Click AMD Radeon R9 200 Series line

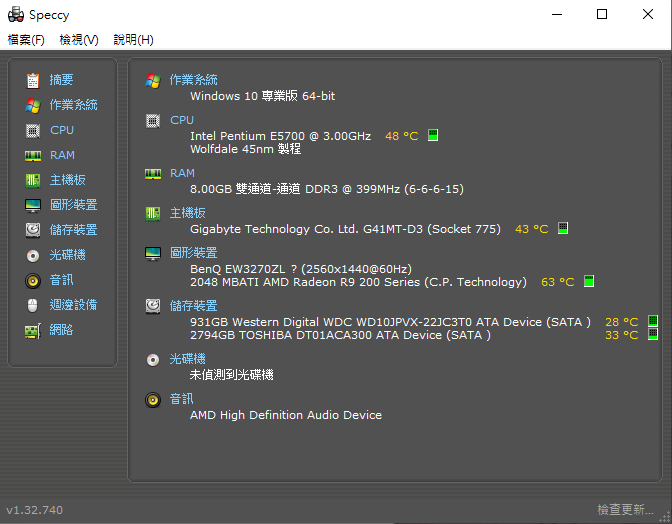point(358,282)
